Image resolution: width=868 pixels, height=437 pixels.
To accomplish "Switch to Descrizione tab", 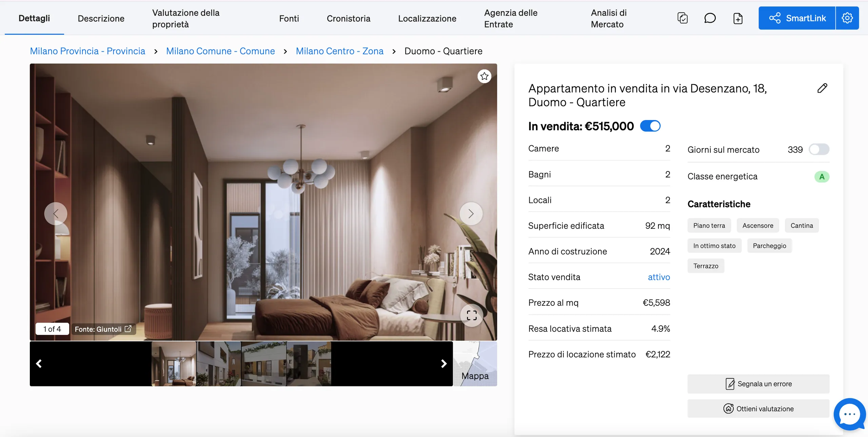I will pyautogui.click(x=101, y=18).
